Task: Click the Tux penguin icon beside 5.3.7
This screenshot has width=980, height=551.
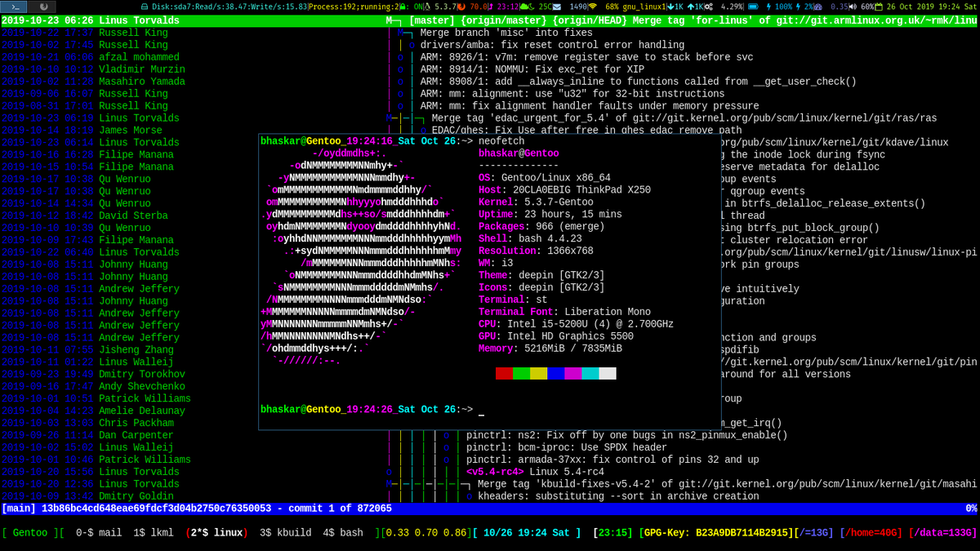Action: [x=427, y=7]
